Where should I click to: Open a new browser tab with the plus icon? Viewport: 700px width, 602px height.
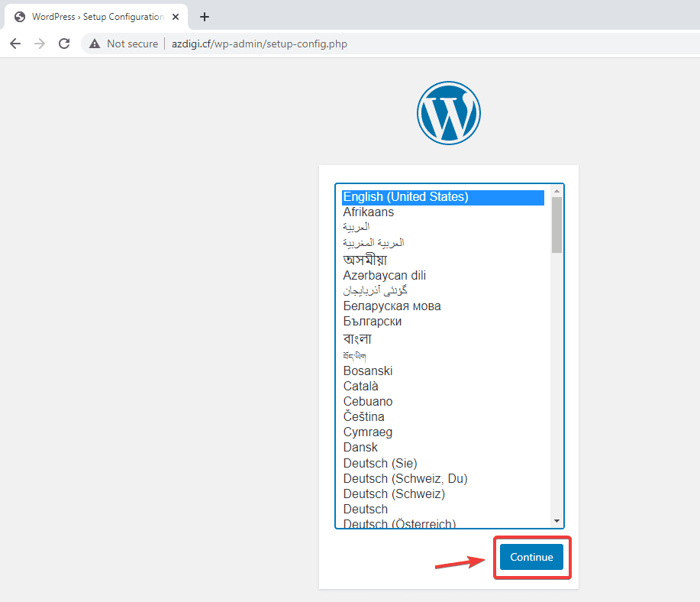[204, 16]
